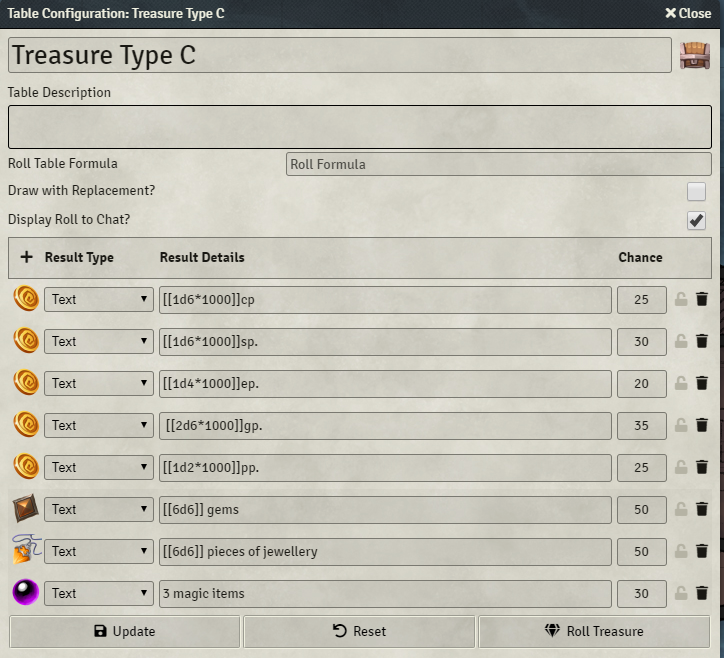The image size is (724, 658).
Task: Click the gems result image icon
Action: (x=26, y=509)
